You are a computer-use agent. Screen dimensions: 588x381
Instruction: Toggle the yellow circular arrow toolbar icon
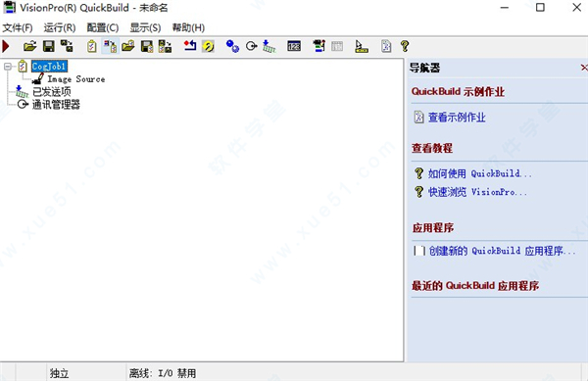click(208, 46)
